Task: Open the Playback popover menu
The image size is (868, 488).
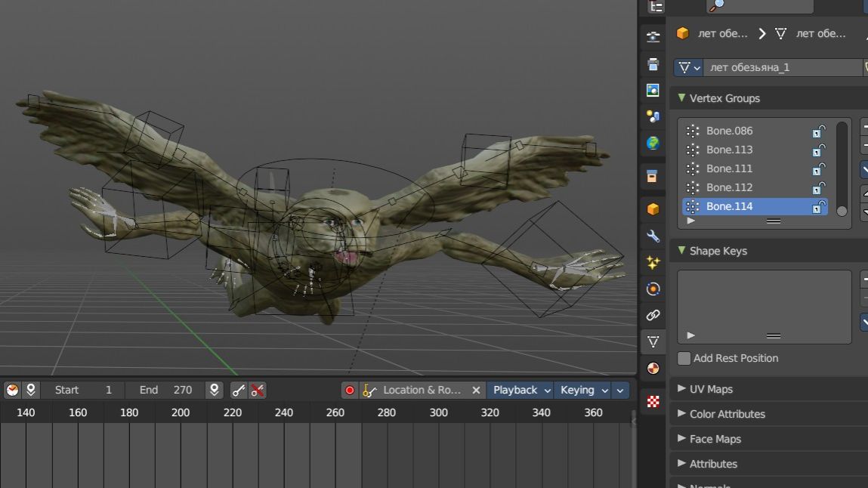Action: pyautogui.click(x=521, y=391)
